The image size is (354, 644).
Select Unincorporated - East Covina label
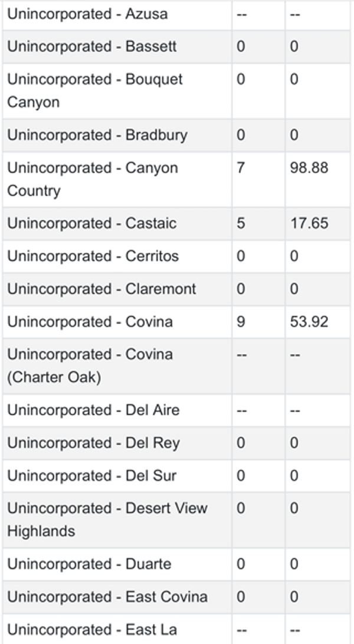coord(107,597)
